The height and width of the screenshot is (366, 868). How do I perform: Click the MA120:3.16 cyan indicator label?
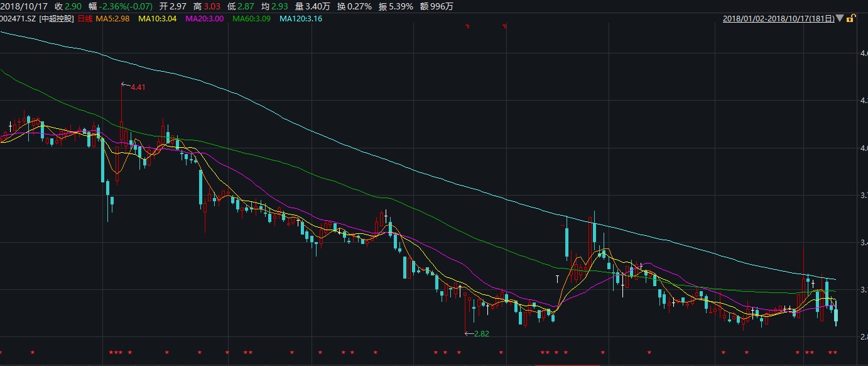[302, 19]
